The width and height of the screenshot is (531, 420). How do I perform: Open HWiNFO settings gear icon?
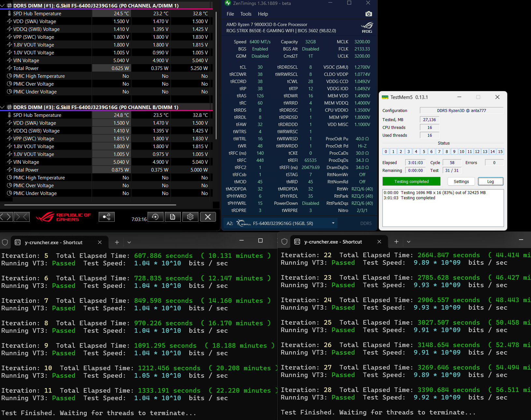[190, 217]
